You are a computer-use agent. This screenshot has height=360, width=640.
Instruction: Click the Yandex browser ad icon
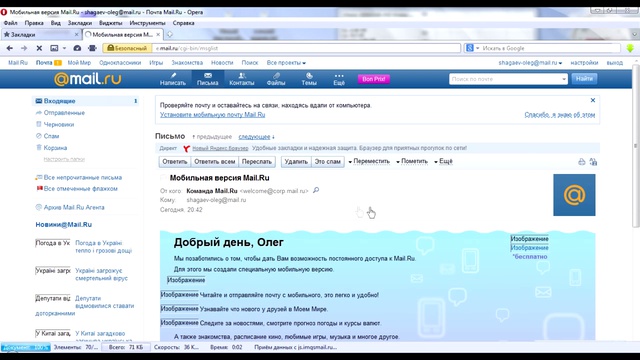(x=186, y=148)
